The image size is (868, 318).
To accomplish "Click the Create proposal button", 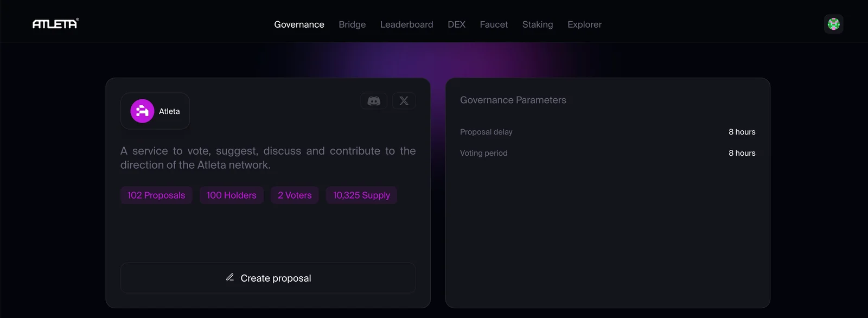I will [268, 278].
